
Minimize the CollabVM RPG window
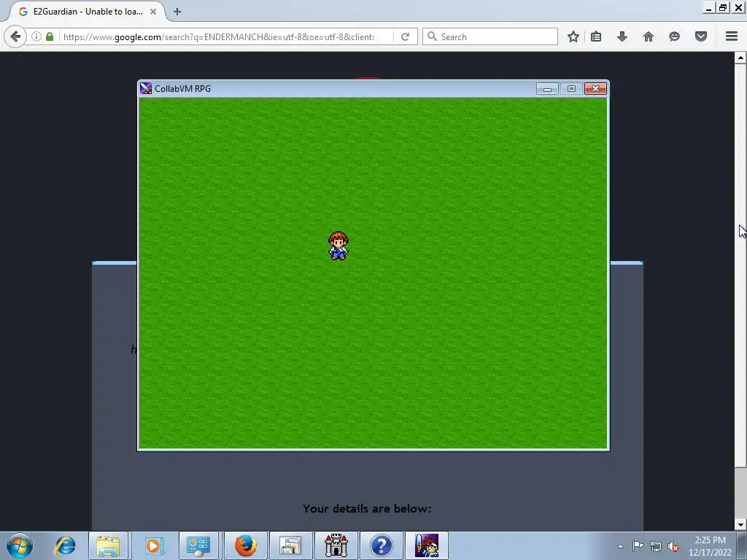547,88
